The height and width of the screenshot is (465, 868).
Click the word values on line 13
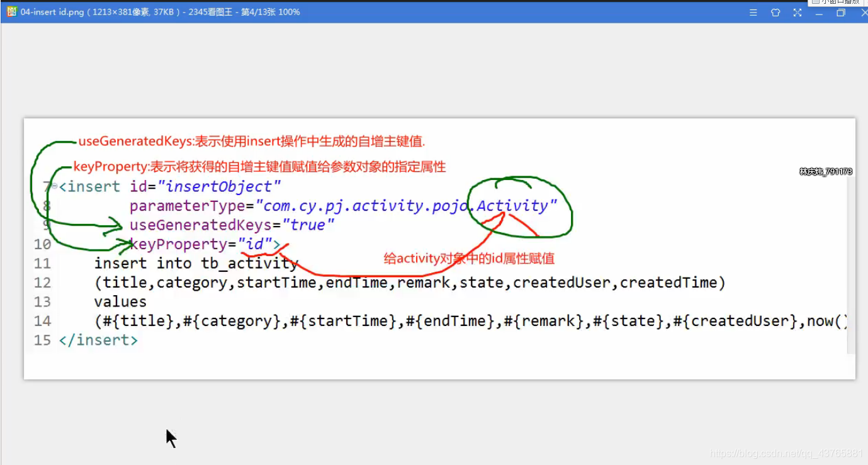tap(120, 301)
